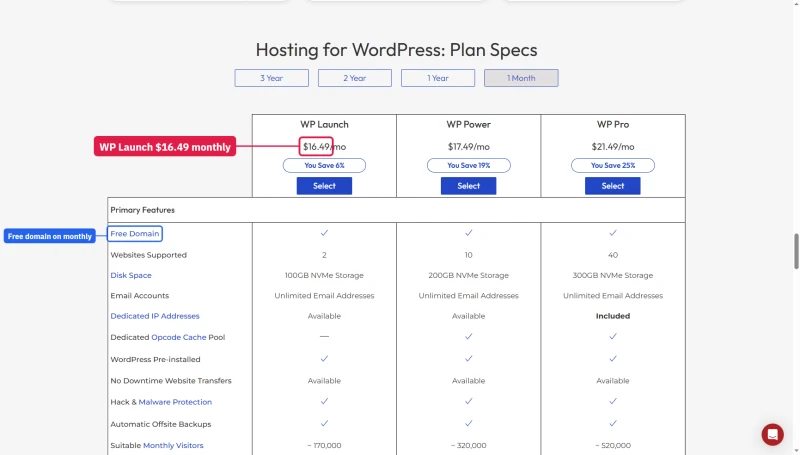
Task: Click WP Launch websites supported value 2
Action: coord(324,255)
